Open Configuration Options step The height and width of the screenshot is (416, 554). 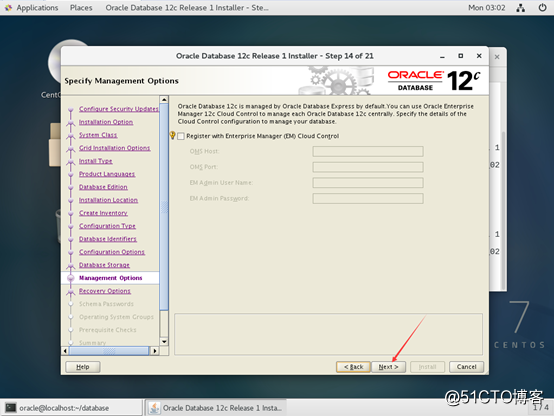[x=112, y=252]
